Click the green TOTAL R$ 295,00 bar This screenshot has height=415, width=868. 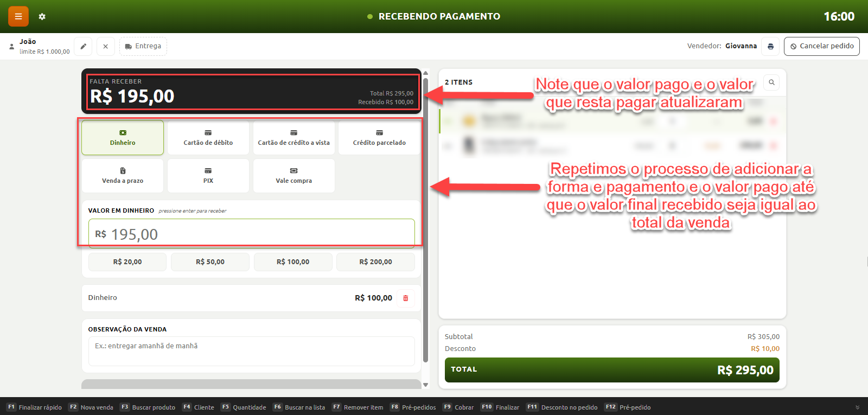point(612,370)
